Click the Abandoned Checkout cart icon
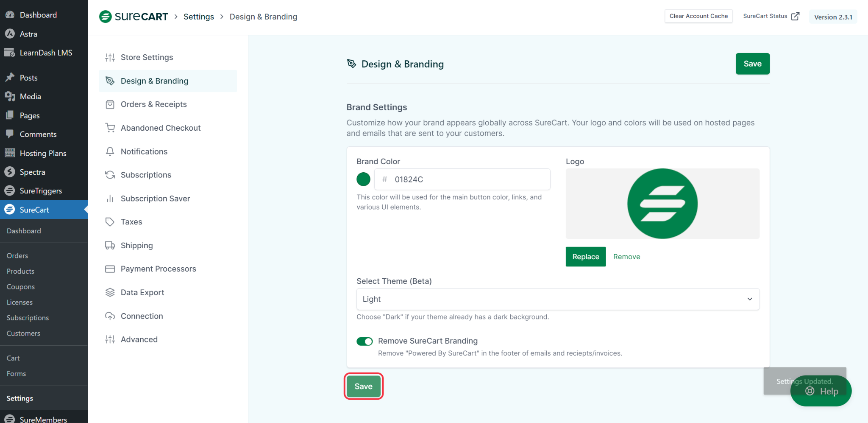The width and height of the screenshot is (868, 423). (x=110, y=128)
